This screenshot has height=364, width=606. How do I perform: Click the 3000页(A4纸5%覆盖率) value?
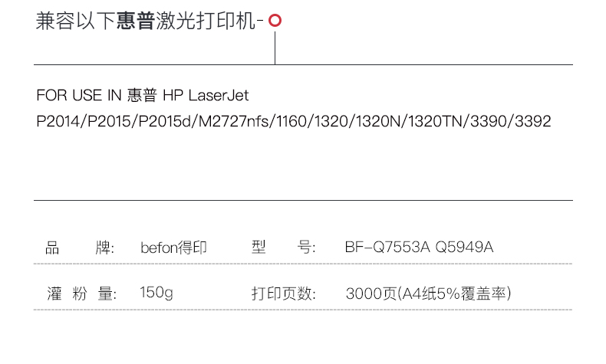tap(428, 293)
